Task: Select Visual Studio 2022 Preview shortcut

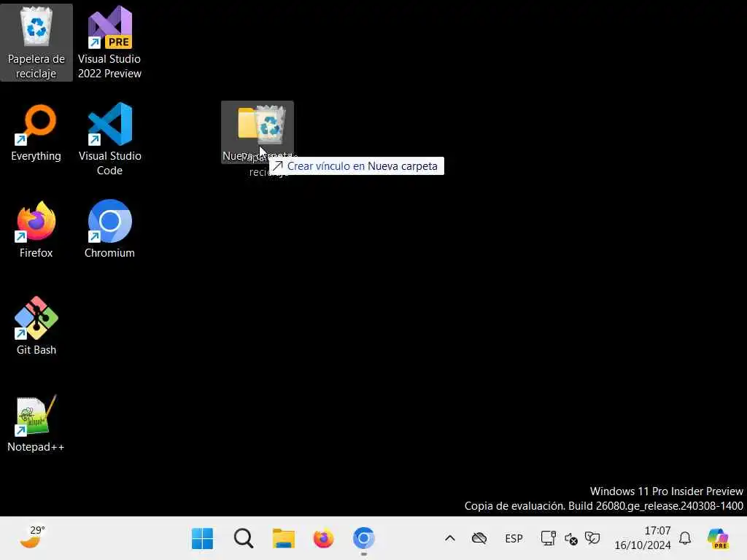Action: click(109, 43)
